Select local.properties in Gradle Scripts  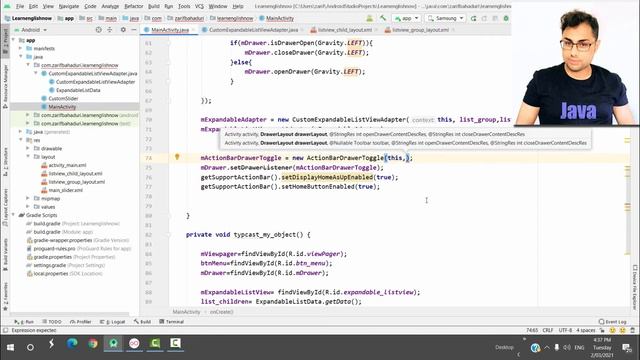click(x=51, y=273)
